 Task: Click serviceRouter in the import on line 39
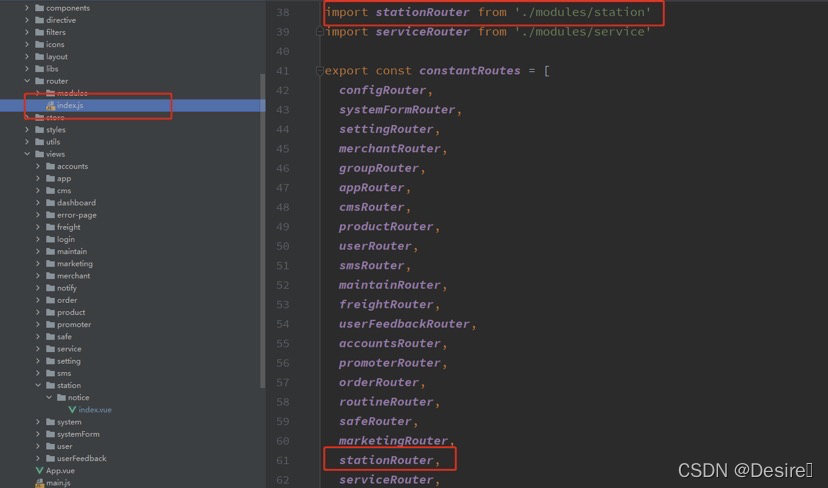(422, 32)
